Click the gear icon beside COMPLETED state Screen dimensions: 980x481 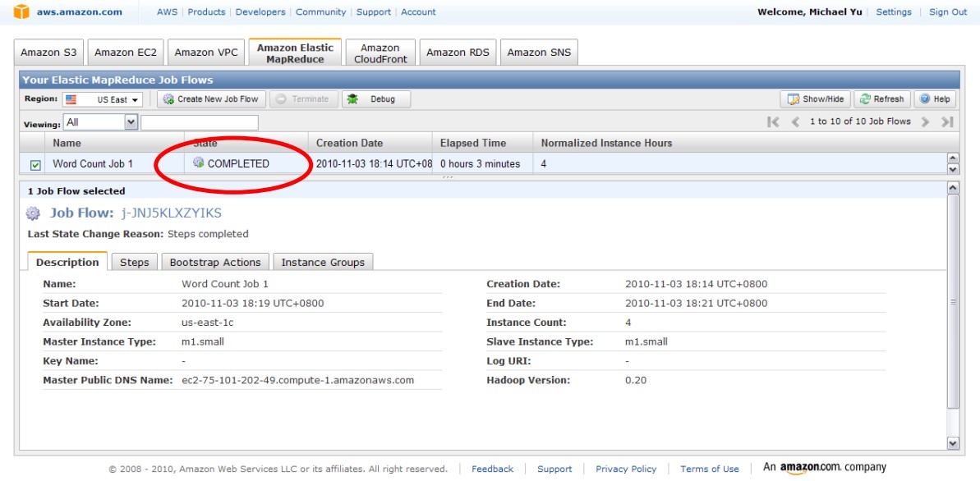pos(199,163)
